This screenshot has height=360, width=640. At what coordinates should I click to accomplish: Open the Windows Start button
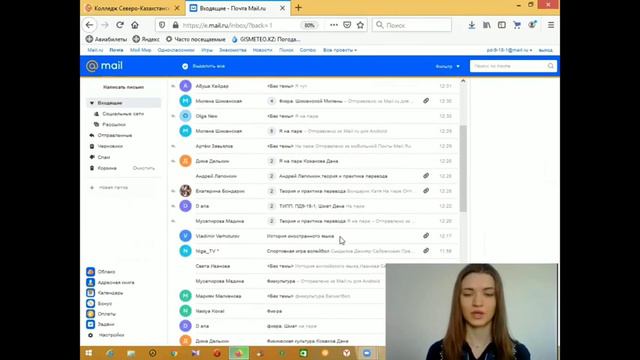click(89, 353)
